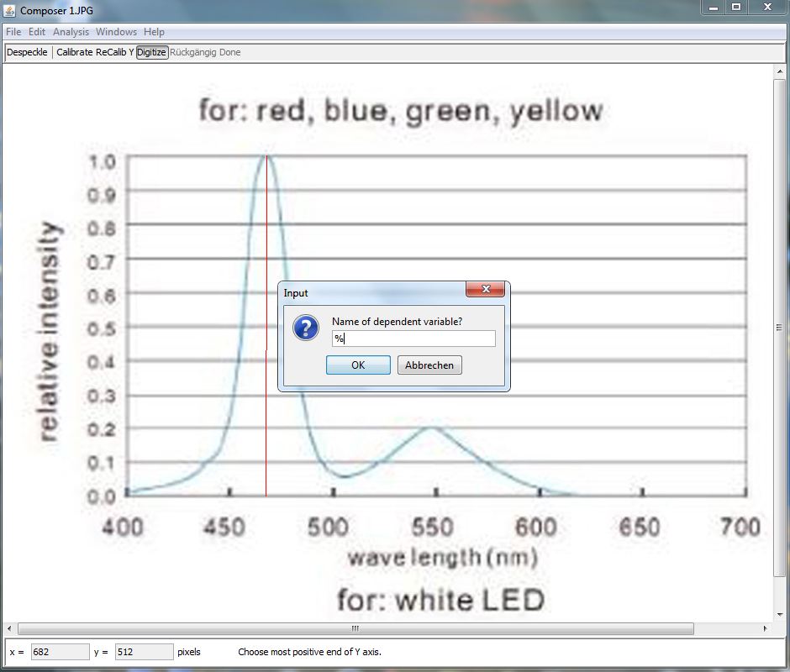Click the dependent variable name text field
This screenshot has height=672, width=790.
(x=413, y=339)
